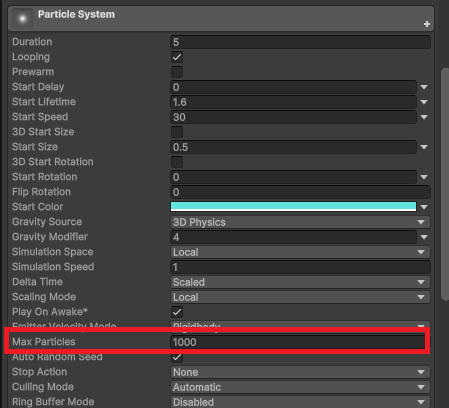Image resolution: width=449 pixels, height=408 pixels.
Task: Open the Gravity Source dropdown
Action: (300, 222)
